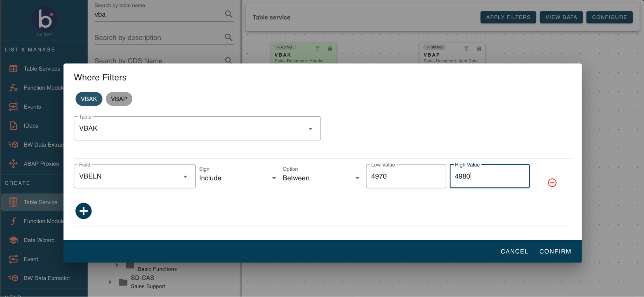The width and height of the screenshot is (644, 297).
Task: Cancel the Where Filters dialog
Action: point(514,251)
